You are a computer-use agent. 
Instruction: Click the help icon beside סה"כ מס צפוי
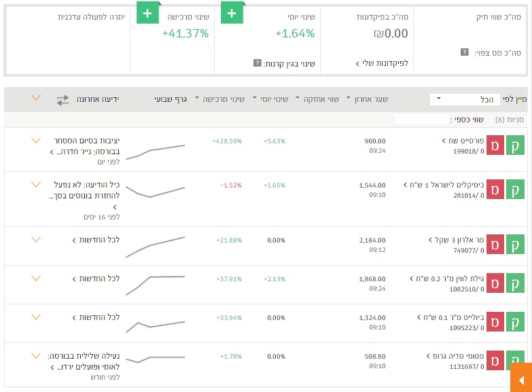pyautogui.click(x=464, y=52)
